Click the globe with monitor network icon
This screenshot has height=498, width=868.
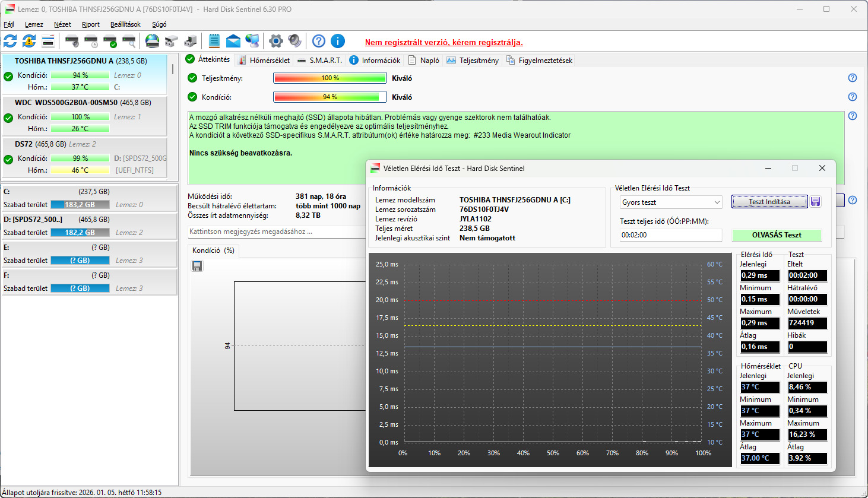pyautogui.click(x=252, y=41)
